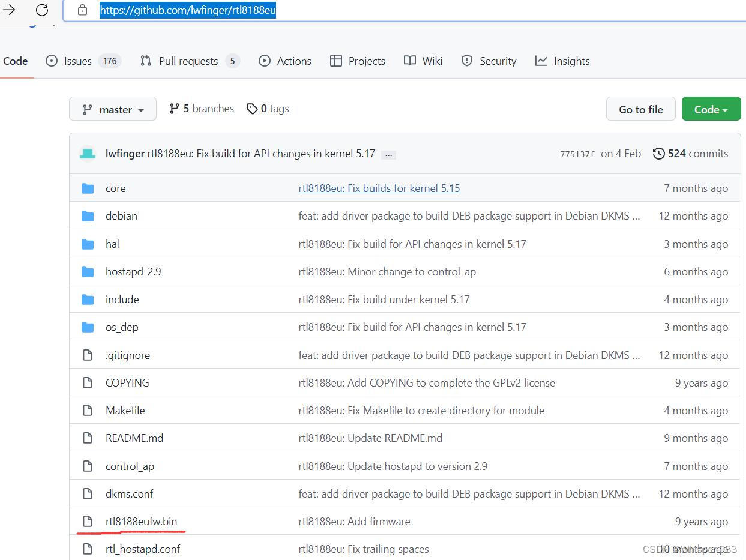
Task: Open the .gitignore file
Action: pos(128,355)
